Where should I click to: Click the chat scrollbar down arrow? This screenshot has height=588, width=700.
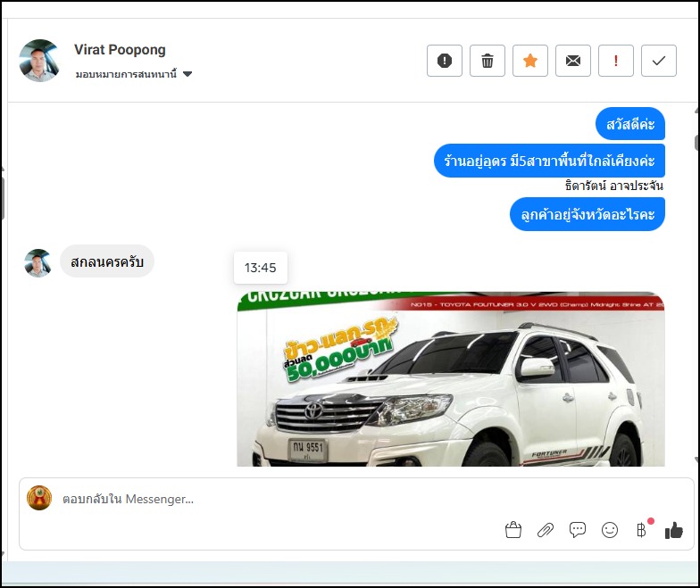click(696, 460)
